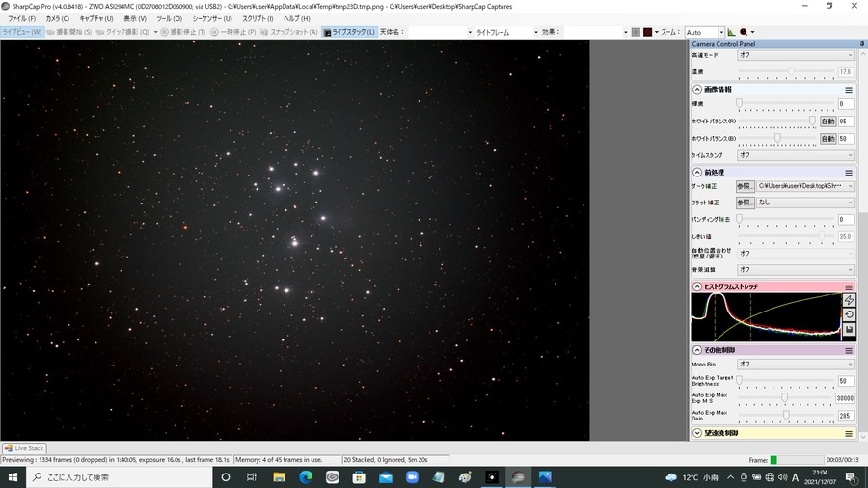The image size is (868, 488).
Task: Toggle the ライブスタック (L) button
Action: 349,32
